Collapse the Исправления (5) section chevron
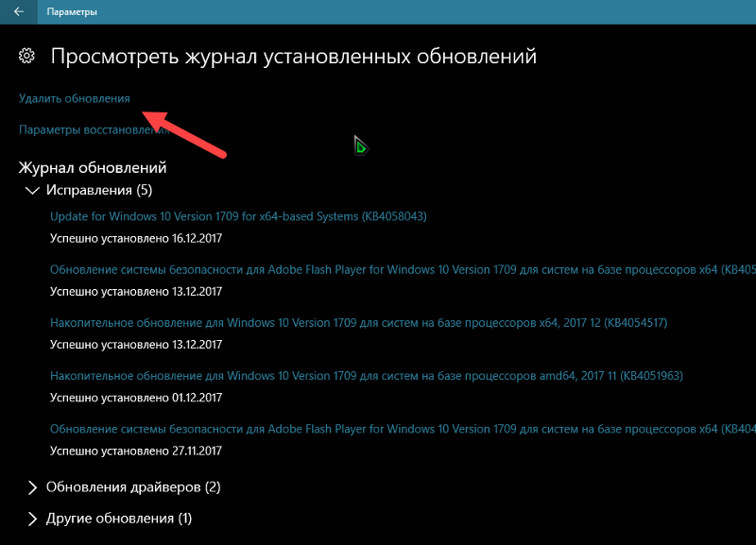This screenshot has width=756, height=545. [x=32, y=191]
